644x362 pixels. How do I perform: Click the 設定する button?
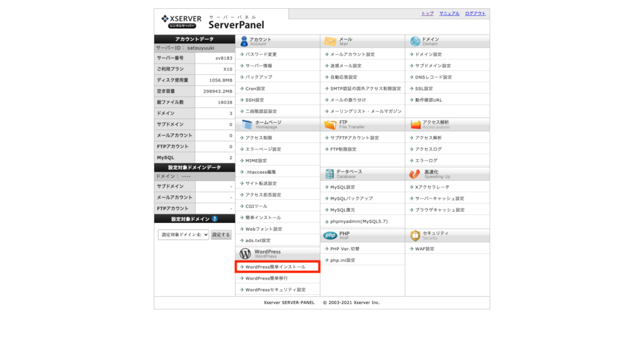221,235
